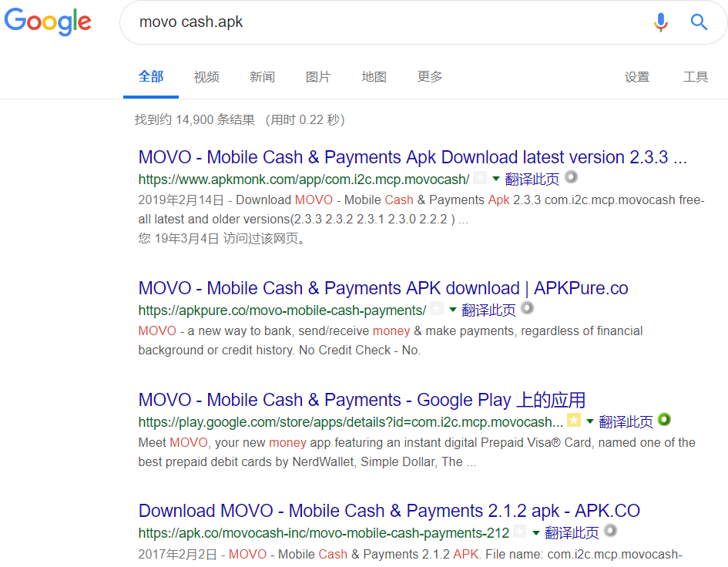Click the apk.co/movocash-inc URL text

(x=324, y=533)
